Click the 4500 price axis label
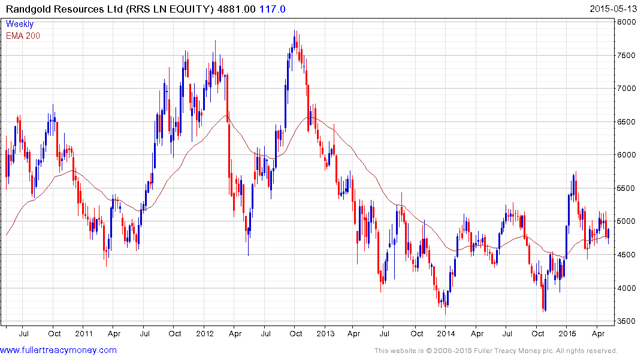644x359 pixels. (x=627, y=255)
